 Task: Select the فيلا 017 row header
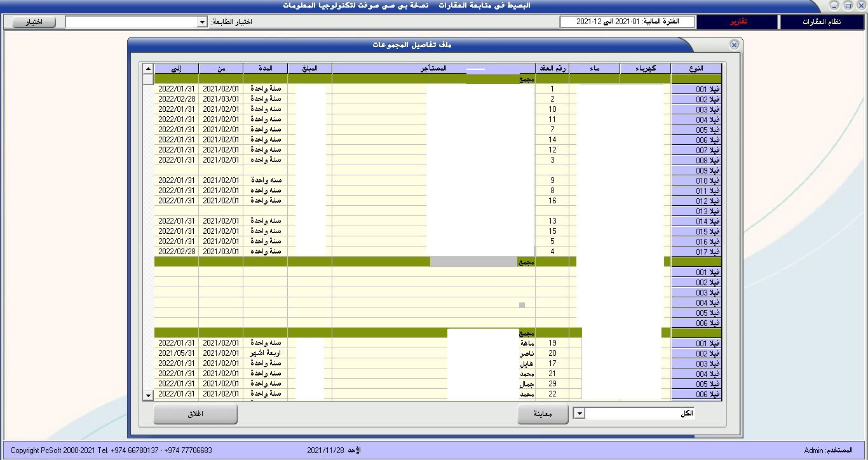[x=696, y=252]
